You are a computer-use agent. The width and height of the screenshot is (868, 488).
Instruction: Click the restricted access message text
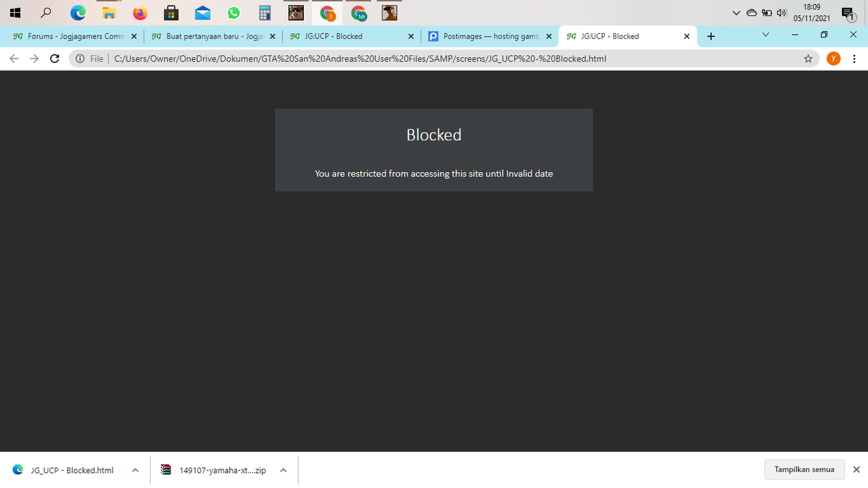tap(434, 174)
